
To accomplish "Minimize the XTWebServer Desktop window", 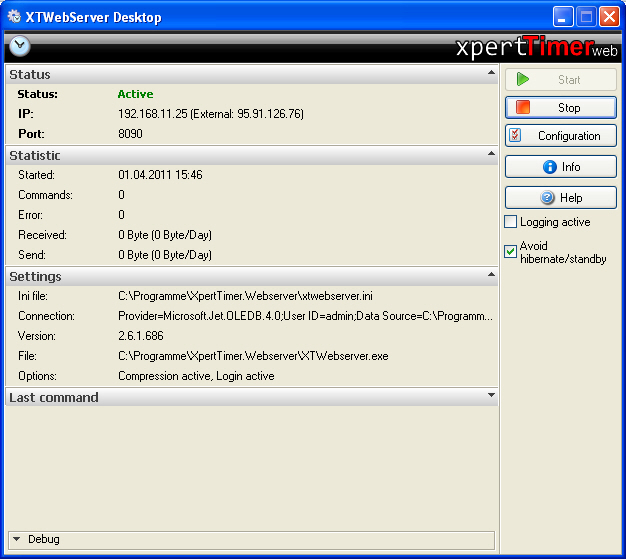I will pyautogui.click(x=563, y=17).
